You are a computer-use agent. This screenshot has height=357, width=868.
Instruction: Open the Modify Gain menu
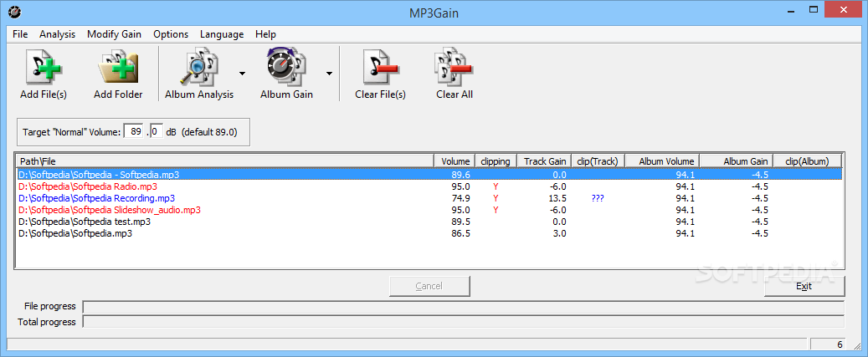(x=114, y=34)
